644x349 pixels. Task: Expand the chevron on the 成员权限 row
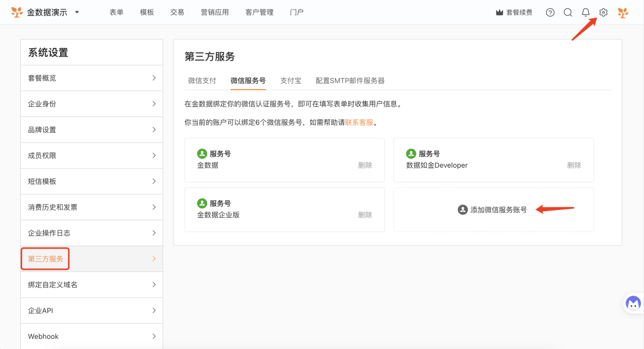154,156
